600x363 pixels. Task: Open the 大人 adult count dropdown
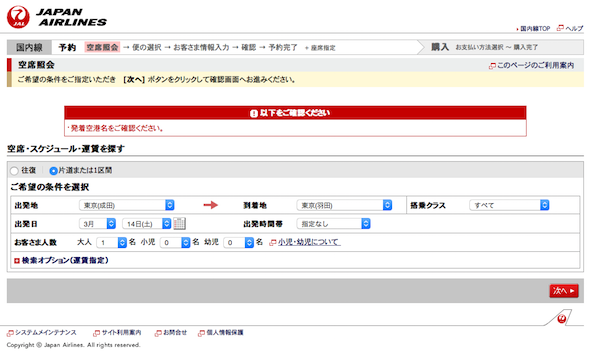point(111,243)
